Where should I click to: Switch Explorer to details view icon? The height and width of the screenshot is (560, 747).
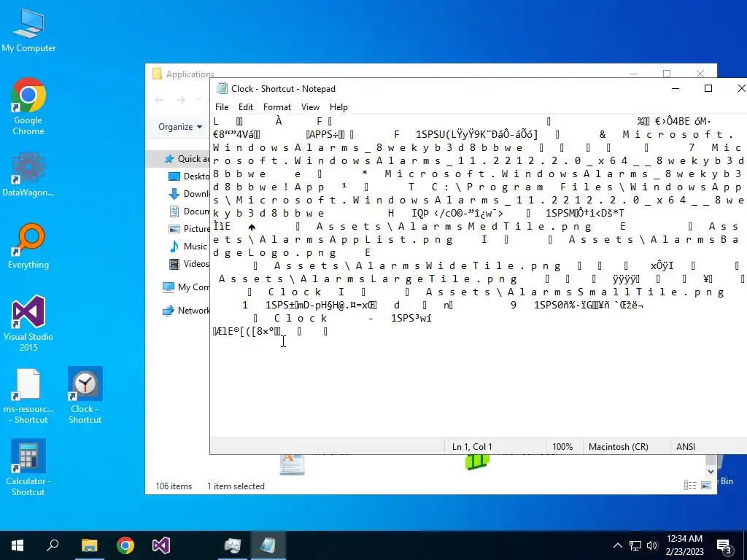pyautogui.click(x=690, y=485)
